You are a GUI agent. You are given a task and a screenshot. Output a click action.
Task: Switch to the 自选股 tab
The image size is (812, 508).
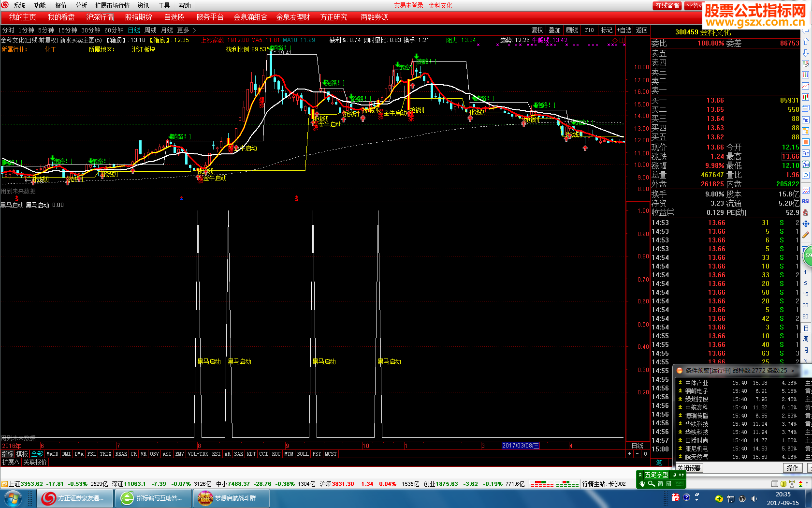[174, 17]
